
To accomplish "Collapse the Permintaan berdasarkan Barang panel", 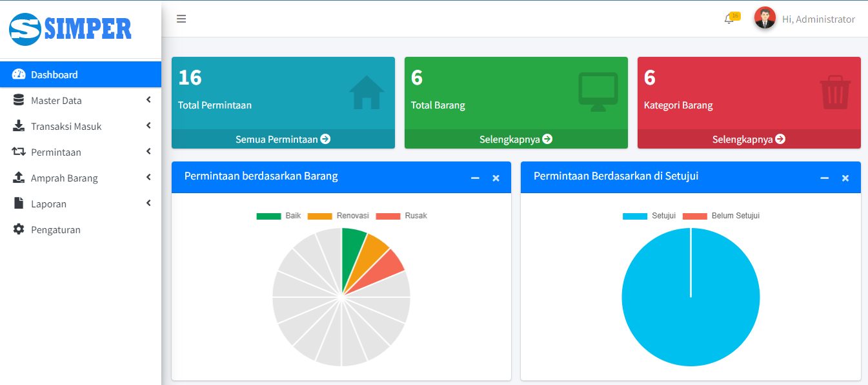I will [475, 178].
